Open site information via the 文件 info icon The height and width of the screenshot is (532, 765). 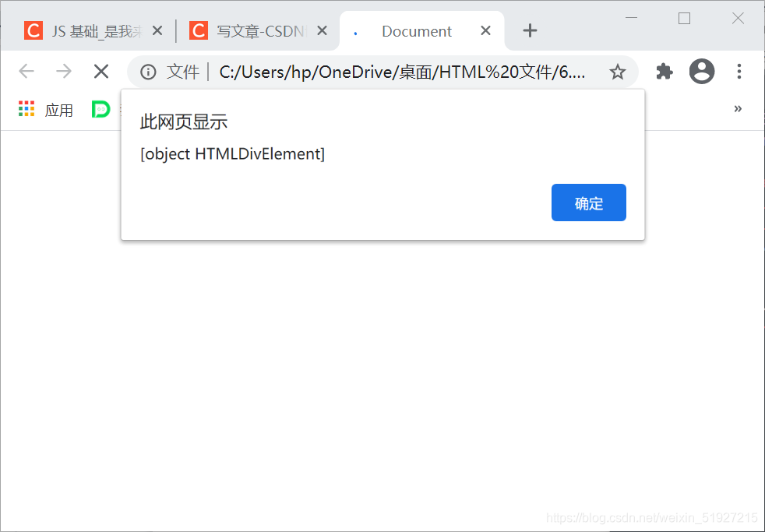(148, 71)
